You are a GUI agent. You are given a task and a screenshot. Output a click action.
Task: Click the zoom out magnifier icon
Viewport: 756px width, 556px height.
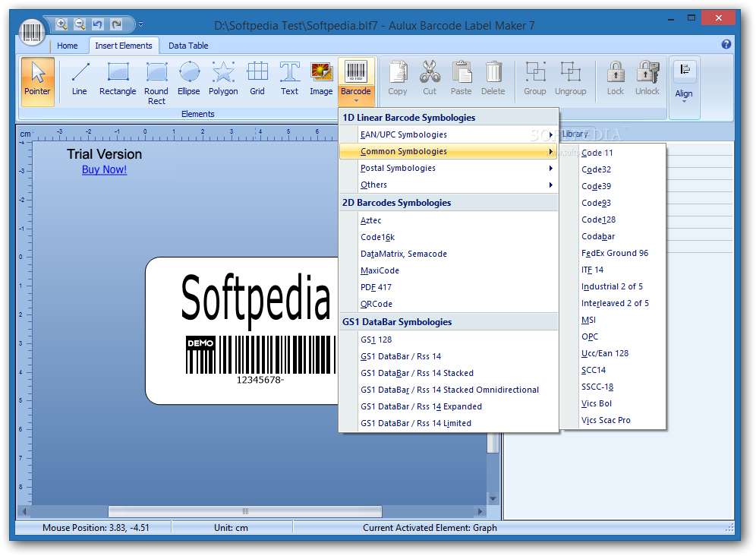pos(80,24)
